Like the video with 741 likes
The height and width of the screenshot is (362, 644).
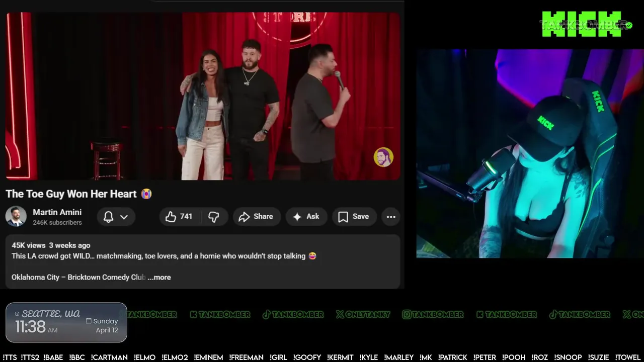coord(180,217)
